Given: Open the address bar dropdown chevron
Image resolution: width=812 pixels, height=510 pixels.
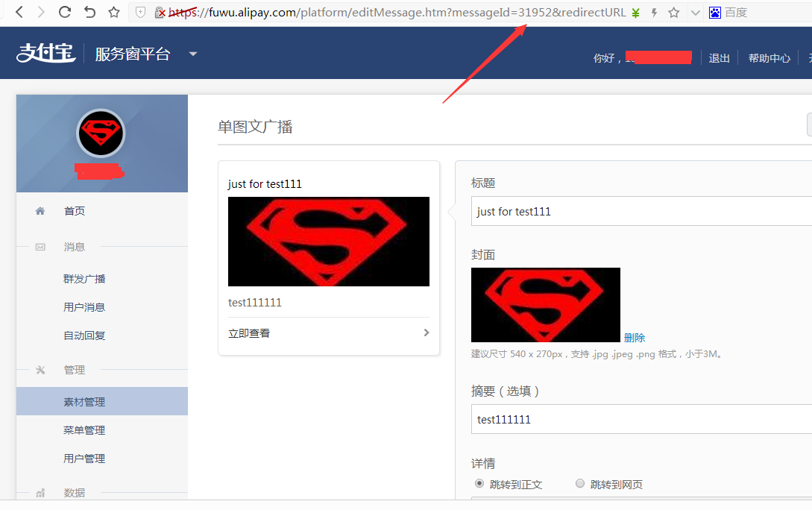Looking at the screenshot, I should (x=696, y=13).
